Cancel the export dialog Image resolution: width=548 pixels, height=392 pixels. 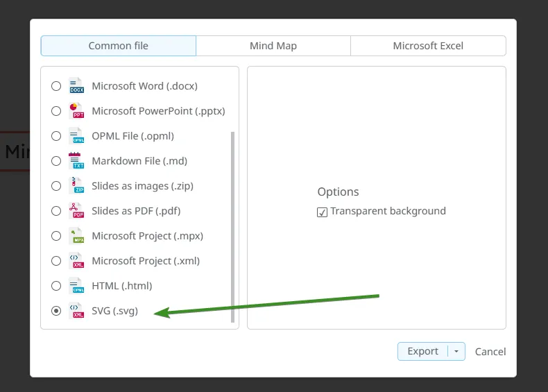tap(490, 352)
